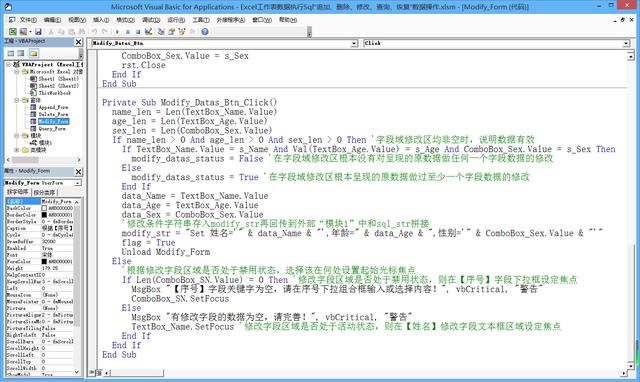Close the Modify_Form properties panel
This screenshot has height=382, width=640.
coord(78,171)
